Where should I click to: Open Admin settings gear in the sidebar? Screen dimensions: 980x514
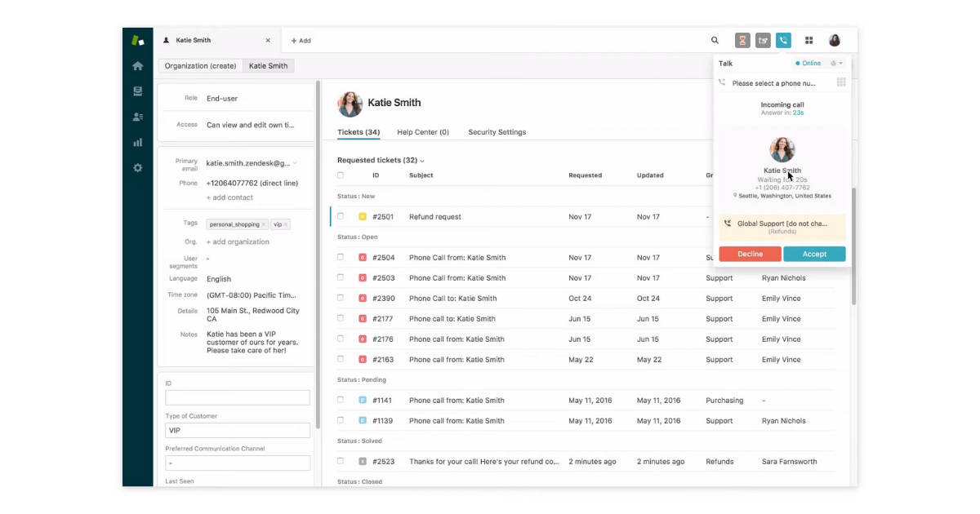click(x=138, y=166)
